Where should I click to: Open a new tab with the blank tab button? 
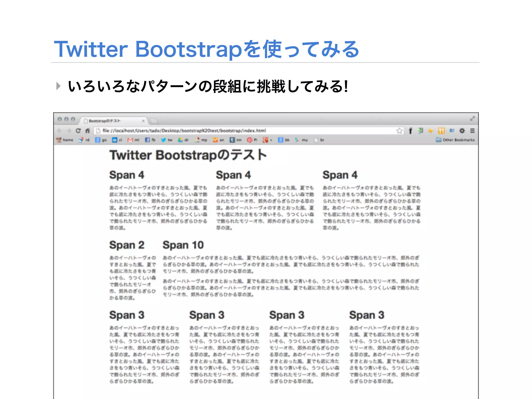point(154,121)
